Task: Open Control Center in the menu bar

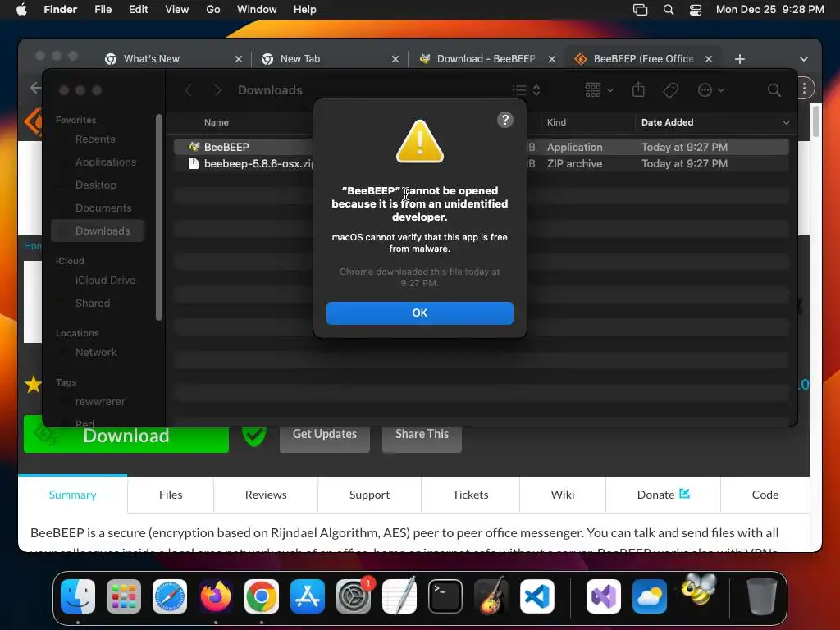Action: pyautogui.click(x=696, y=9)
